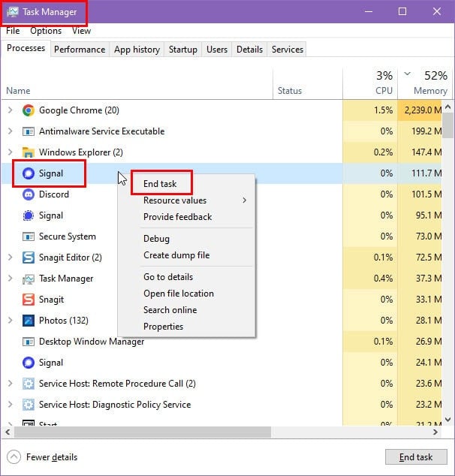The height and width of the screenshot is (476, 455).
Task: Click the Discord process icon
Action: pos(29,194)
